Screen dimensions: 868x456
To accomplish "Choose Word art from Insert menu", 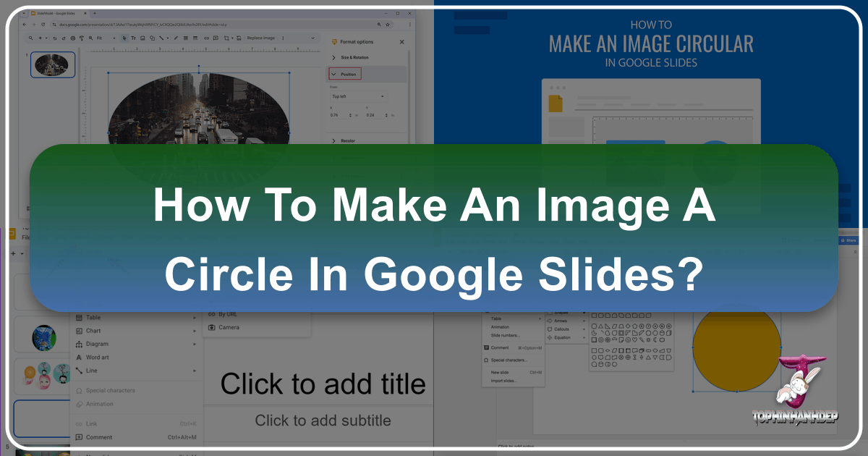I will 97,357.
